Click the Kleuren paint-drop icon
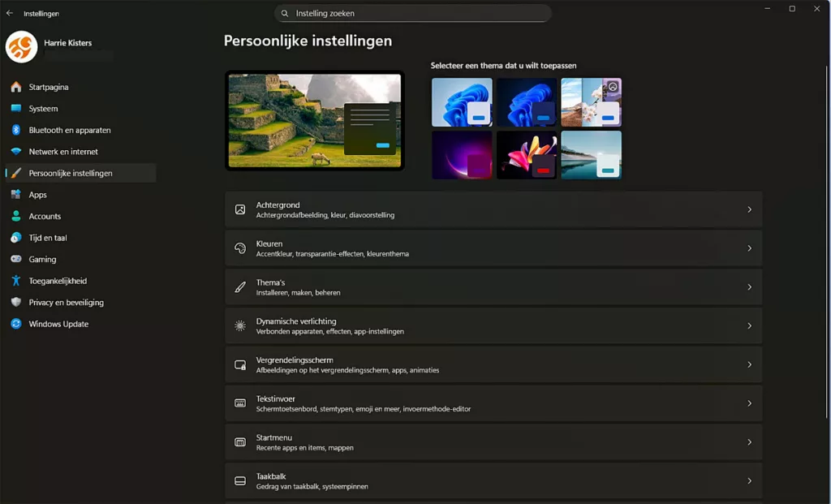 [239, 248]
